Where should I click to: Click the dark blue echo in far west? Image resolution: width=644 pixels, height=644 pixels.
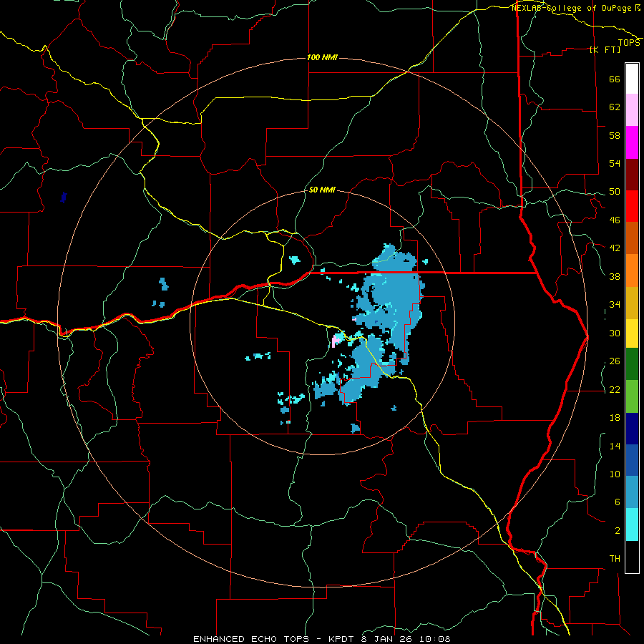pos(63,197)
